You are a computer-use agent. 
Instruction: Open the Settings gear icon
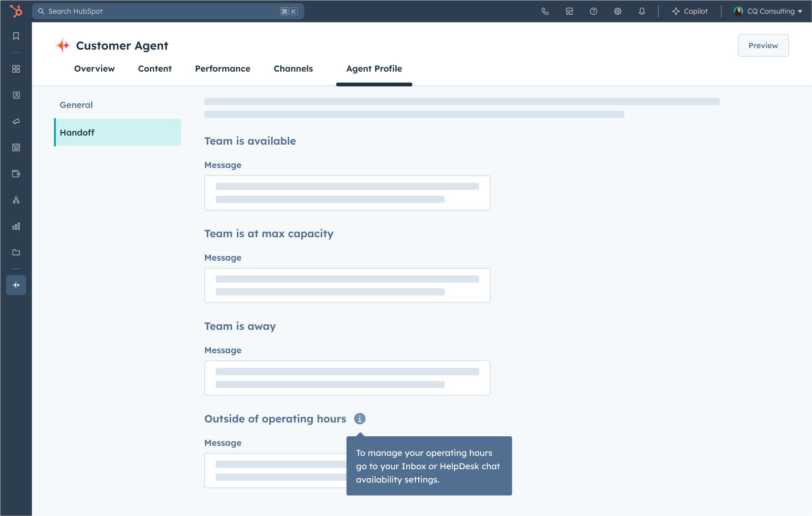(618, 11)
